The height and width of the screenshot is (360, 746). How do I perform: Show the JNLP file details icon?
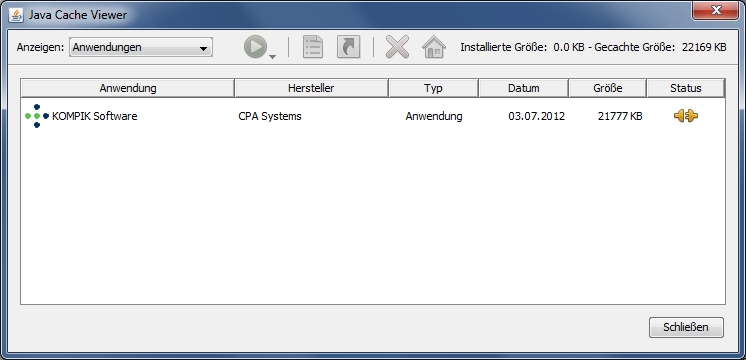coord(313,47)
